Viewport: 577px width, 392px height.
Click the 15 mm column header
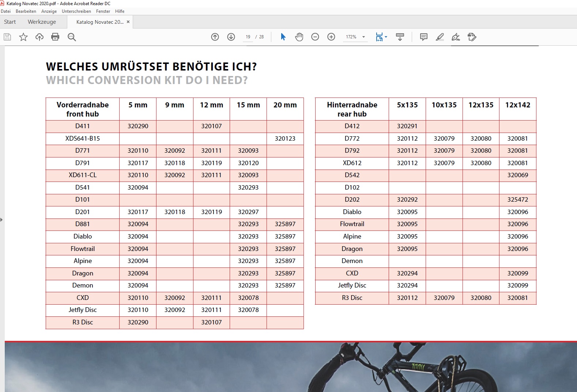[248, 105]
